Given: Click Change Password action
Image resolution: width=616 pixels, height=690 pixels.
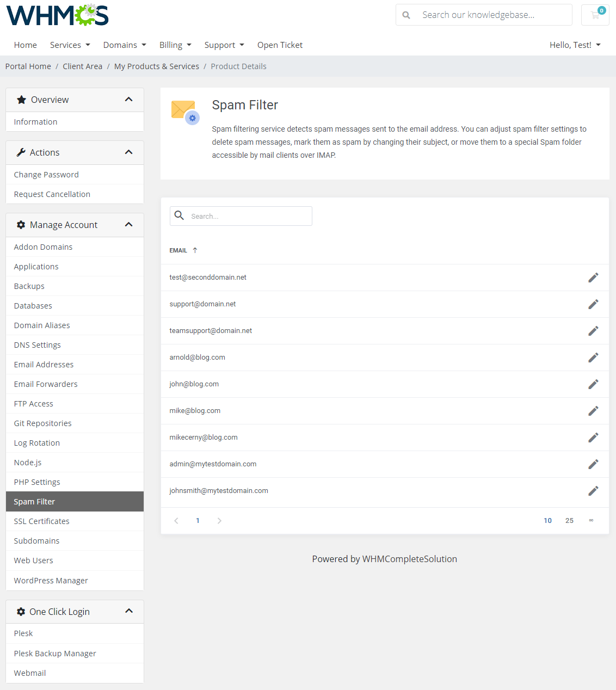Looking at the screenshot, I should (x=75, y=175).
